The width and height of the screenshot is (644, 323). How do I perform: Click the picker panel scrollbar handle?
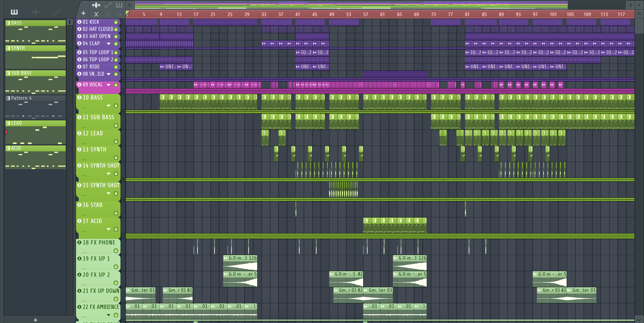(x=70, y=22)
